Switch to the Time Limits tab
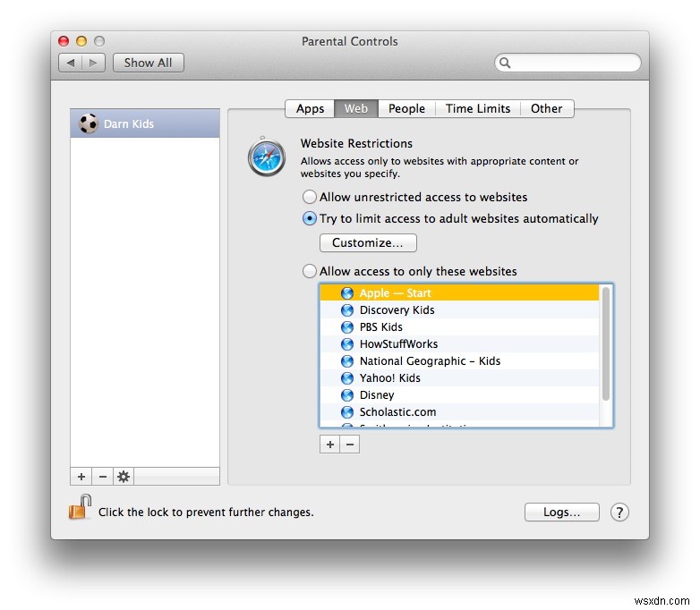Image resolution: width=700 pixels, height=610 pixels. 478,108
